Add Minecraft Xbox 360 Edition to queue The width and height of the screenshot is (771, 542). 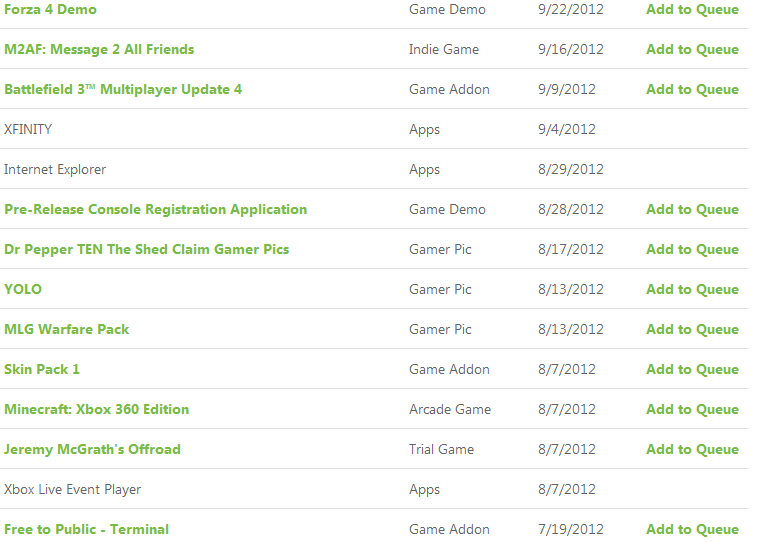[x=692, y=409]
